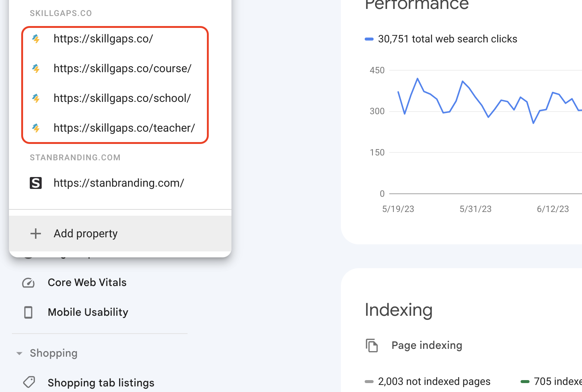This screenshot has height=392, width=582.
Task: Click the Core Web Vitals gauge icon
Action: click(28, 283)
